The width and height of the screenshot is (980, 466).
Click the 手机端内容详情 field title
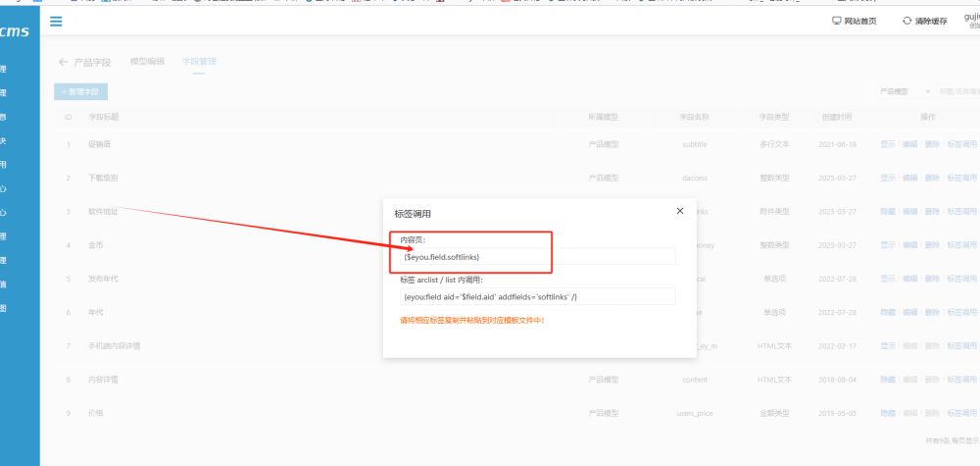pyautogui.click(x=115, y=346)
